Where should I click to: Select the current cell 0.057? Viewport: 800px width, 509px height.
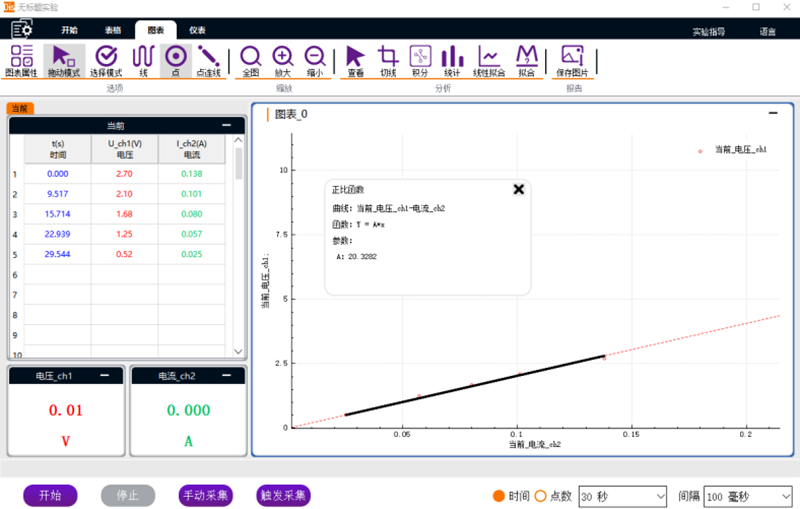pos(191,234)
